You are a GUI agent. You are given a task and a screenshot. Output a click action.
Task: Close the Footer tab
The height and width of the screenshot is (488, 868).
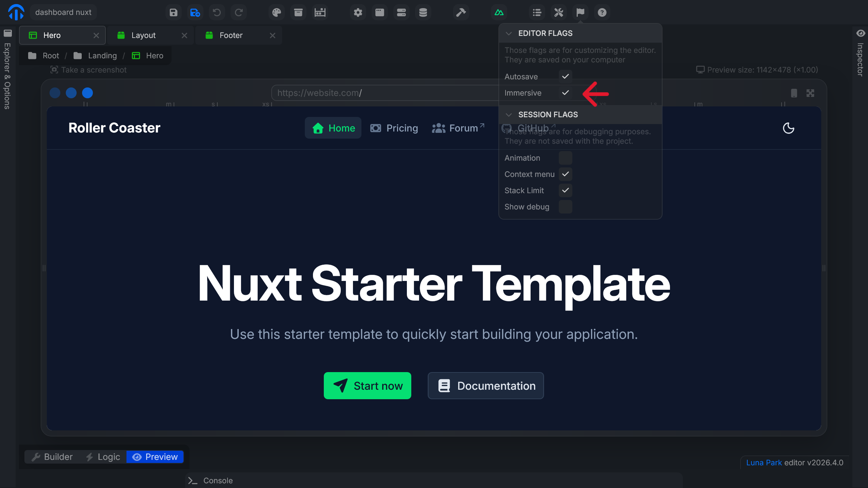click(273, 35)
